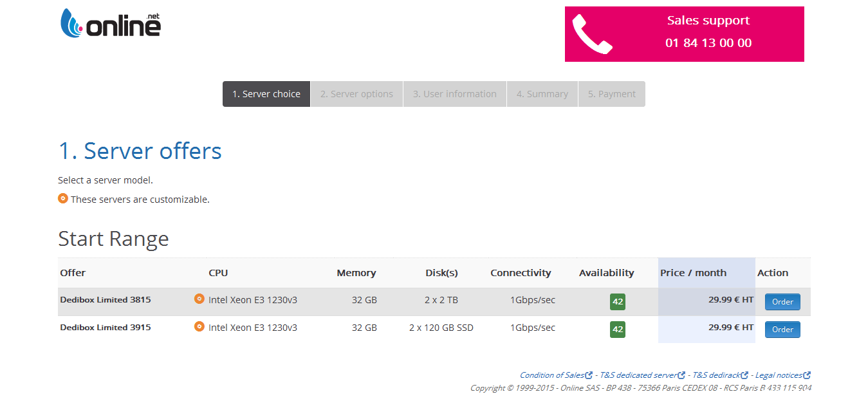Click the orange gear icon beside 'These servers are customizable'
The width and height of the screenshot is (868, 401).
click(63, 198)
